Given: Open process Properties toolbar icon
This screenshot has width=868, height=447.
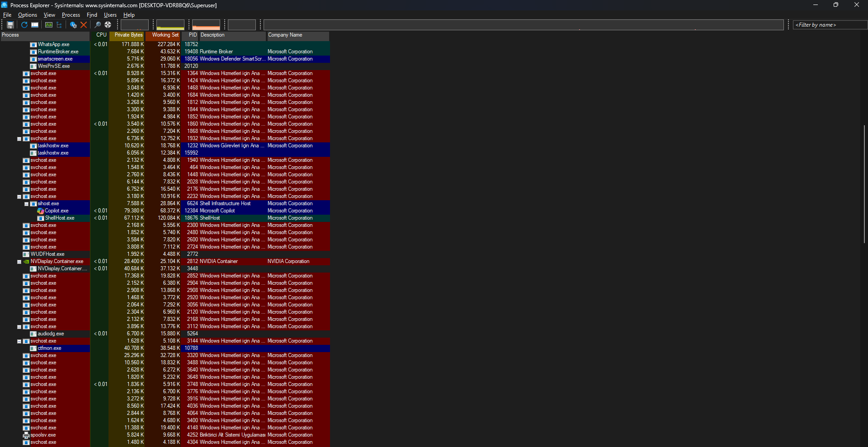Looking at the screenshot, I should pos(73,25).
